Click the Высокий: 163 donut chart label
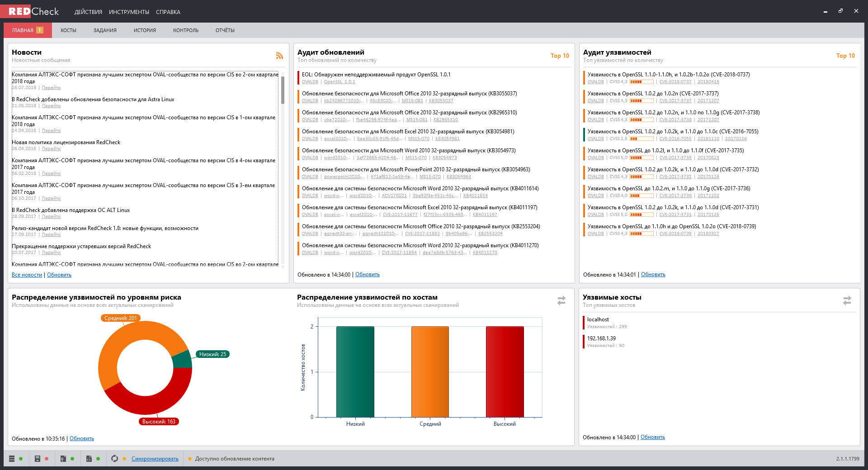This screenshot has width=868, height=470. [159, 422]
